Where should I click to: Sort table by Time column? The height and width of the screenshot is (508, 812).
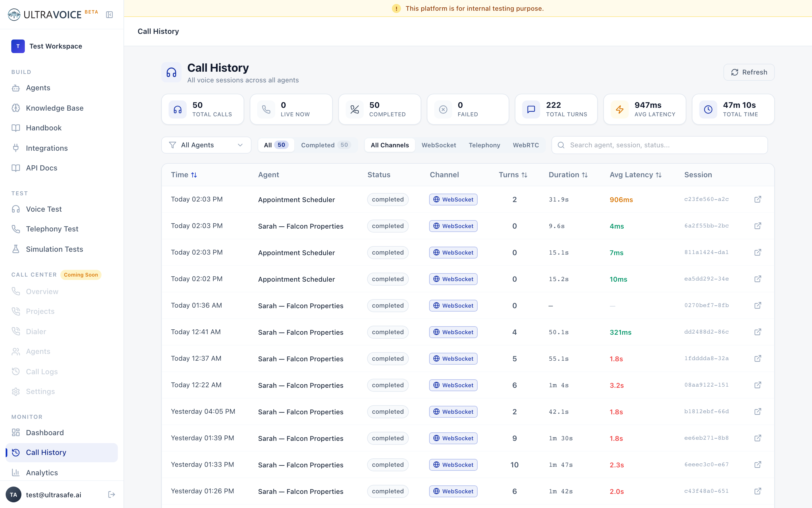(x=184, y=175)
